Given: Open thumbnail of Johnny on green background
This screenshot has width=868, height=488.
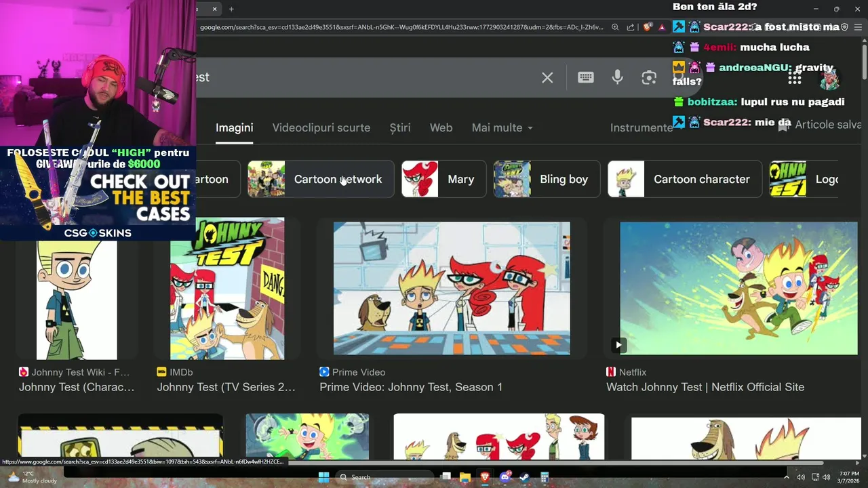Looking at the screenshot, I should click(307, 436).
